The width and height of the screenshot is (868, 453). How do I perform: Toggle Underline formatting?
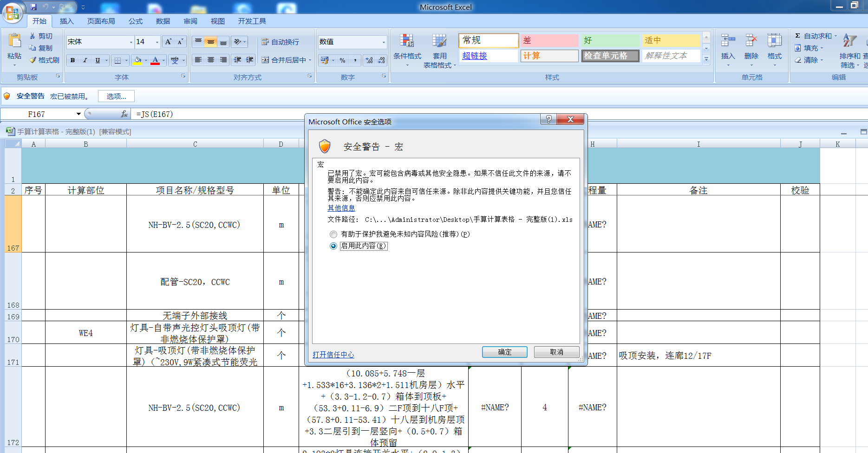click(x=98, y=60)
